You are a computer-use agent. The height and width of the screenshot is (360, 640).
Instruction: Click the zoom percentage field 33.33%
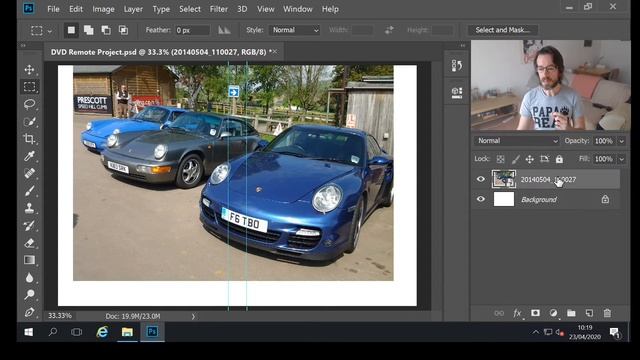click(x=60, y=316)
